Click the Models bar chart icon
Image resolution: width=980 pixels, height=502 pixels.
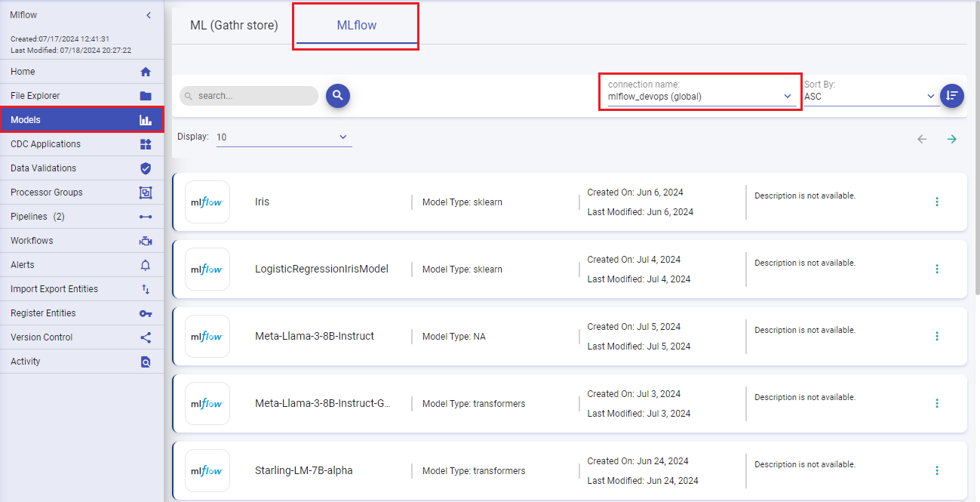tap(146, 120)
